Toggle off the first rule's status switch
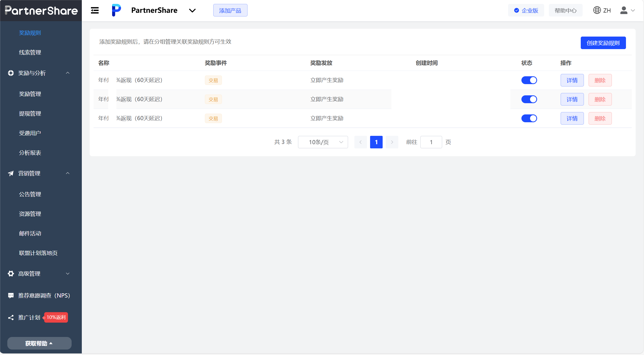Screen dimensions: 644x355 (529, 80)
